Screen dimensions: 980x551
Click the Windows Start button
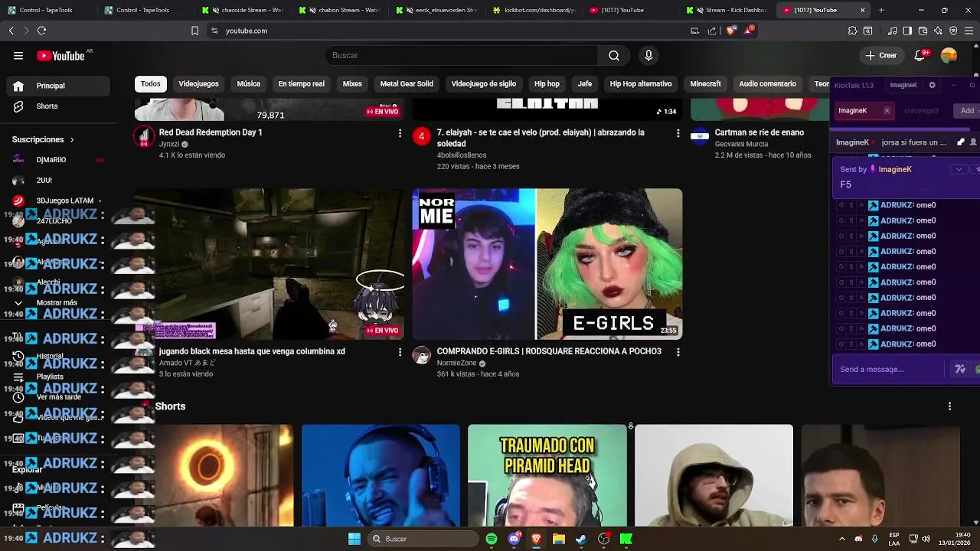coord(354,539)
